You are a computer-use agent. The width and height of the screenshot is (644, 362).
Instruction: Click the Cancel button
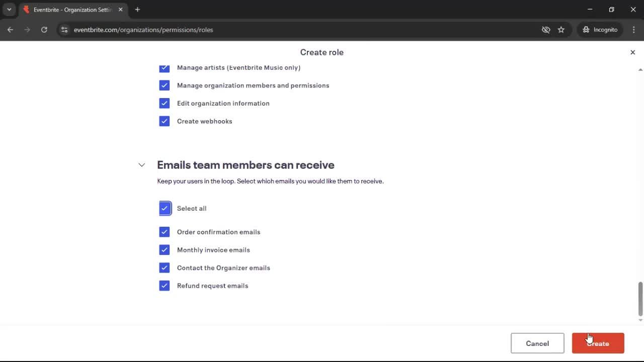537,343
